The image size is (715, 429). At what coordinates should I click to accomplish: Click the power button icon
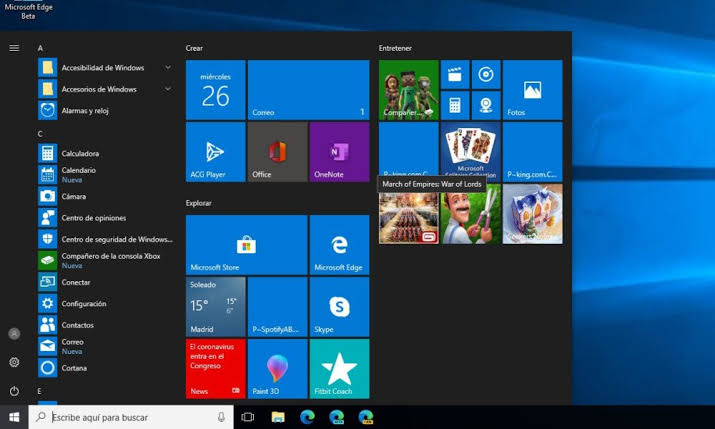14,391
